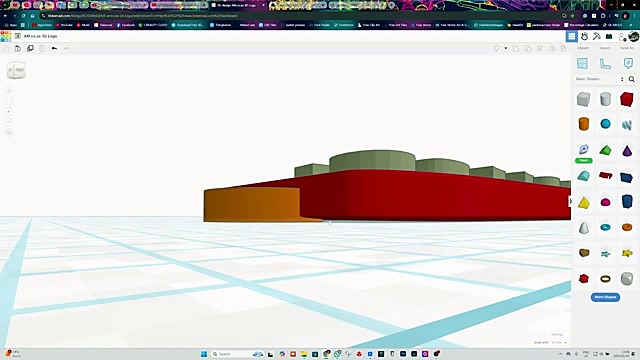Image resolution: width=640 pixels, height=360 pixels.
Task: Pick the striped Cylinder hole shape
Action: [x=605, y=99]
